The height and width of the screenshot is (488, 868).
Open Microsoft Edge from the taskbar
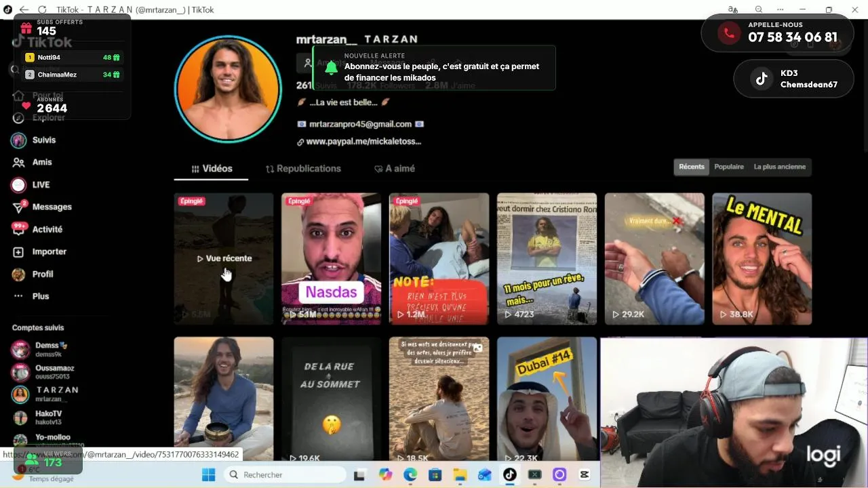click(x=410, y=474)
